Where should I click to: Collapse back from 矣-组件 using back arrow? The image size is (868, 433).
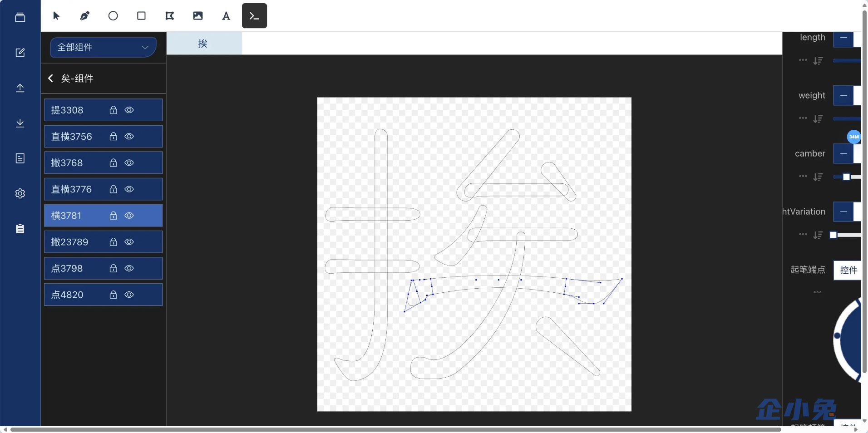(x=50, y=78)
